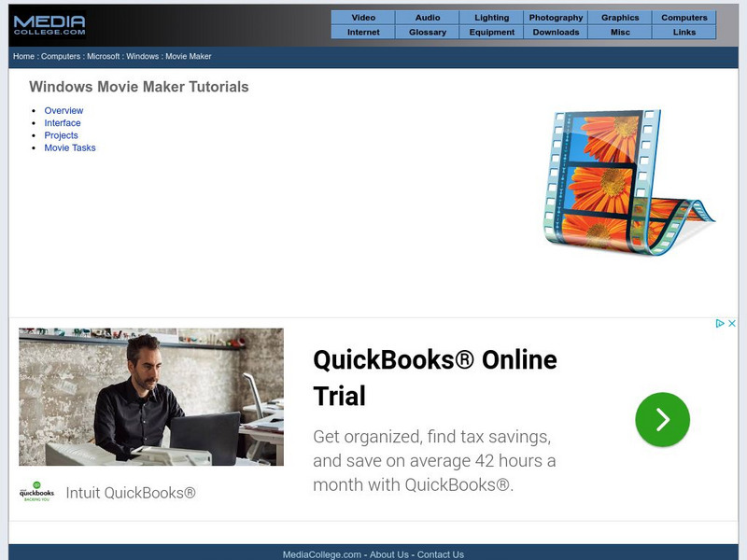The width and height of the screenshot is (747, 560).
Task: Open the Computers menu item
Action: point(684,18)
